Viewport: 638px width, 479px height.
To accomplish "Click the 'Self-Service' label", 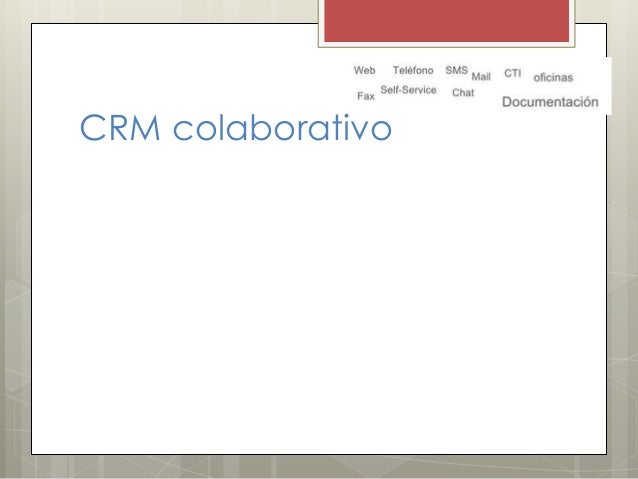I will coord(409,90).
